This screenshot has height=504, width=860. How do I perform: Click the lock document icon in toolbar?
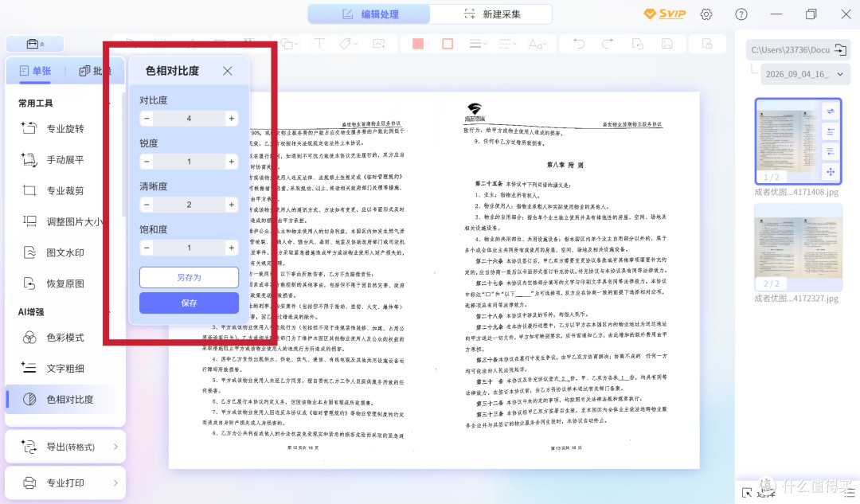click(708, 44)
